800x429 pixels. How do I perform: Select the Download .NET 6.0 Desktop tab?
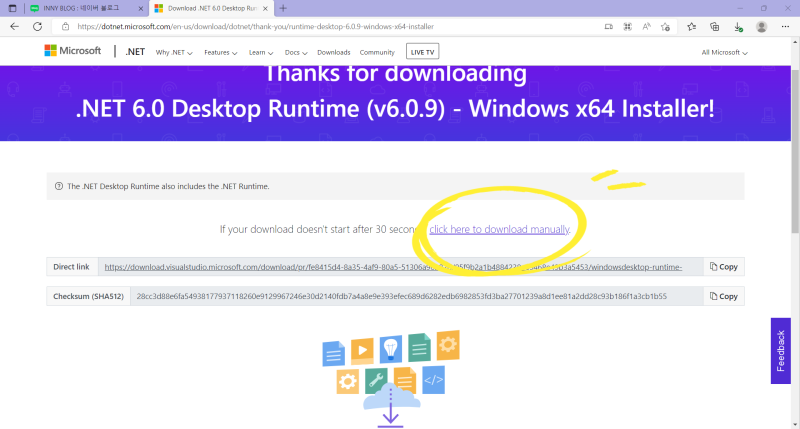(211, 8)
